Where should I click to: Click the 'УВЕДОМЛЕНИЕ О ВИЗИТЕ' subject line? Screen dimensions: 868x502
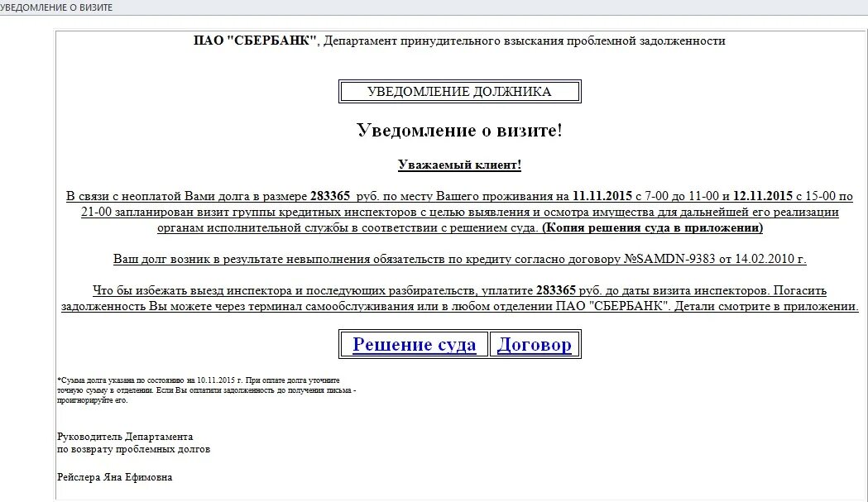click(56, 7)
